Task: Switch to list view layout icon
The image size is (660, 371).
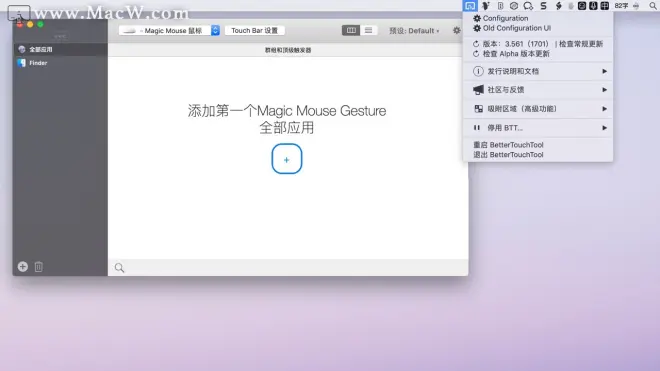Action: (368, 30)
